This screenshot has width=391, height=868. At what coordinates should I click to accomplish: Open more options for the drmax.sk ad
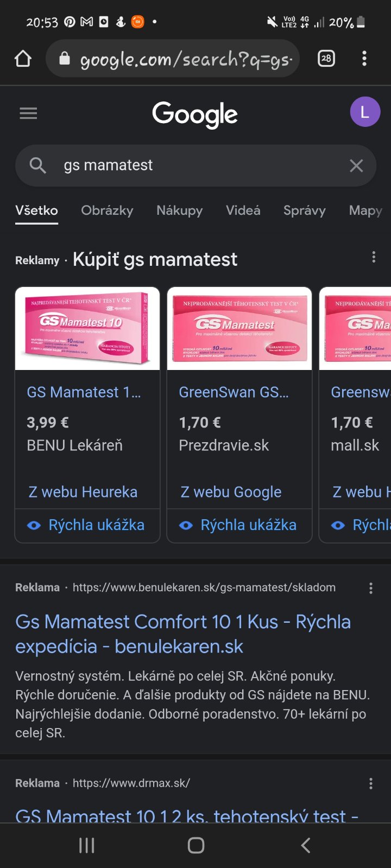pos(371,783)
